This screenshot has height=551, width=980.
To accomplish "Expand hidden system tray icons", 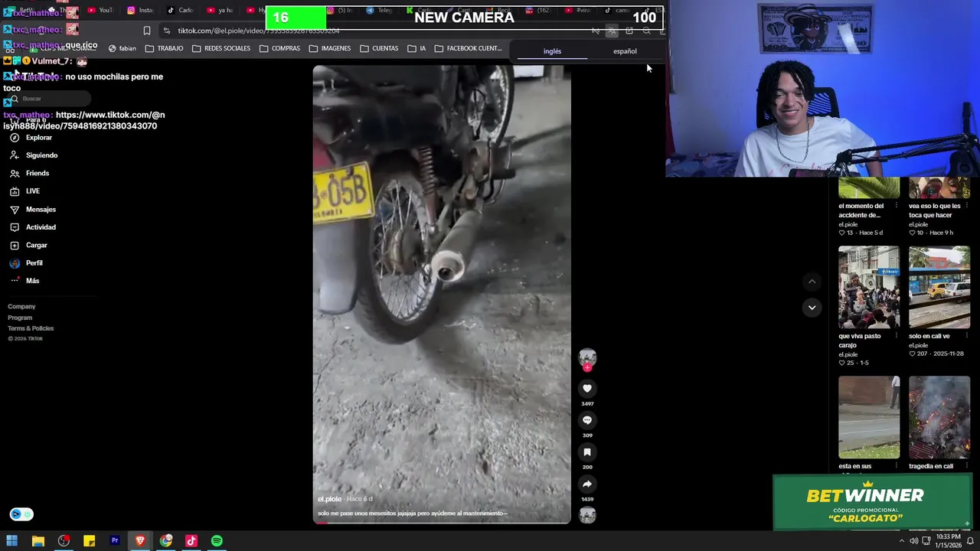I will click(901, 541).
